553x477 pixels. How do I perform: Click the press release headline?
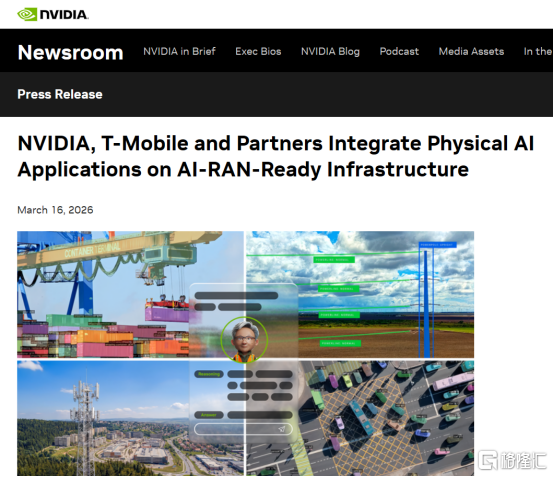coord(276,157)
